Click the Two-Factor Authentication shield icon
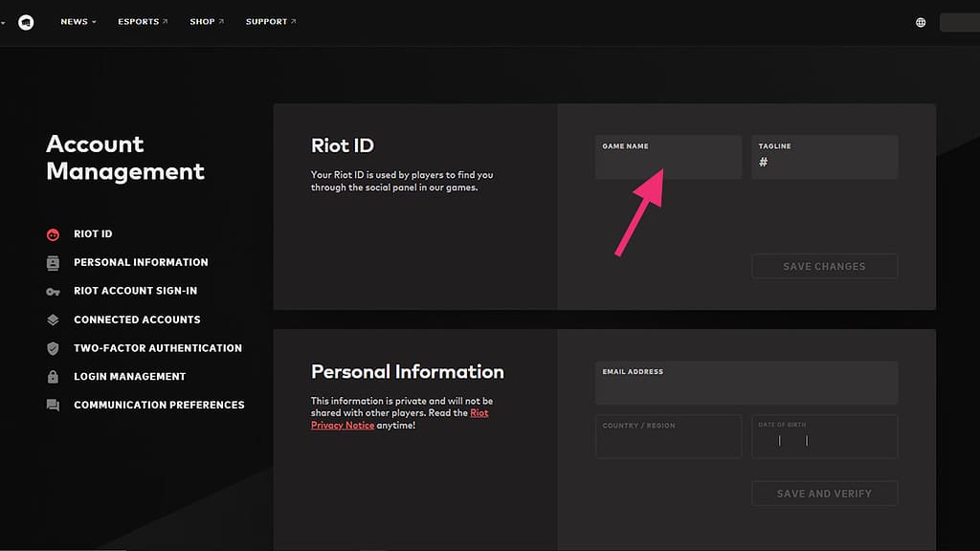Image resolution: width=980 pixels, height=551 pixels. (x=54, y=348)
